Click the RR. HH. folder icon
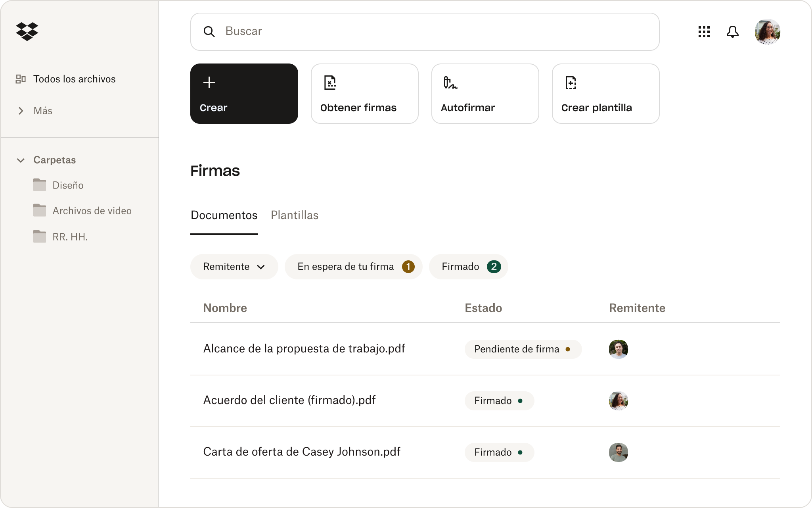Screen dimensions: 812x508 pos(39,236)
